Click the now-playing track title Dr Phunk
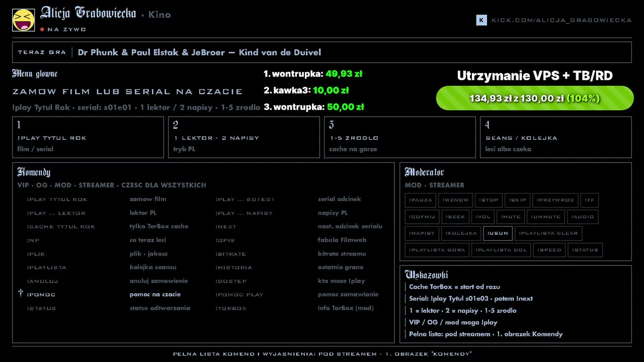644x362 pixels. click(199, 52)
